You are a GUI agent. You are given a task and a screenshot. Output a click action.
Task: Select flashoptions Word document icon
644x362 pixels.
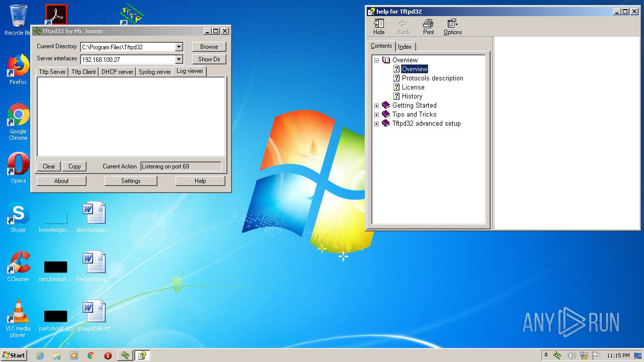94,266
